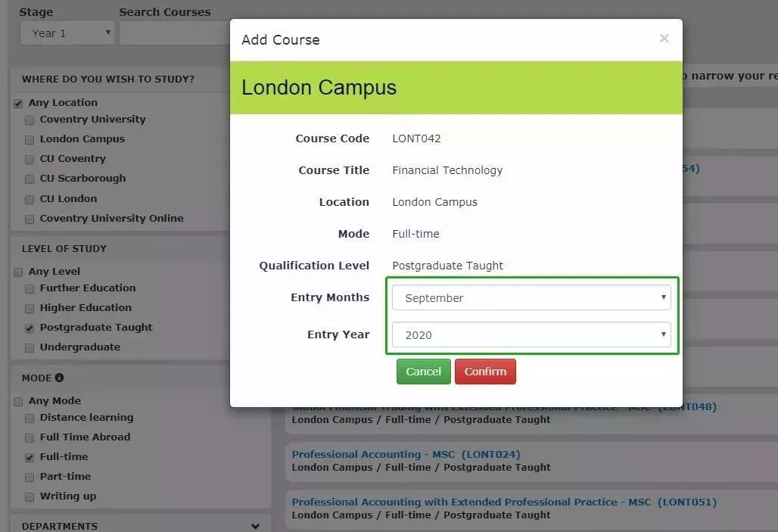
Task: Check the Higher Education checkbox
Action: click(30, 309)
